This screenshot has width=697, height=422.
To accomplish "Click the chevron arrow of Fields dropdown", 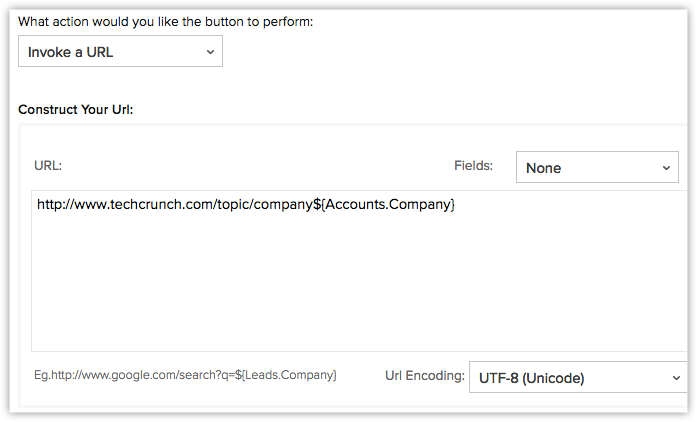I will point(666,168).
